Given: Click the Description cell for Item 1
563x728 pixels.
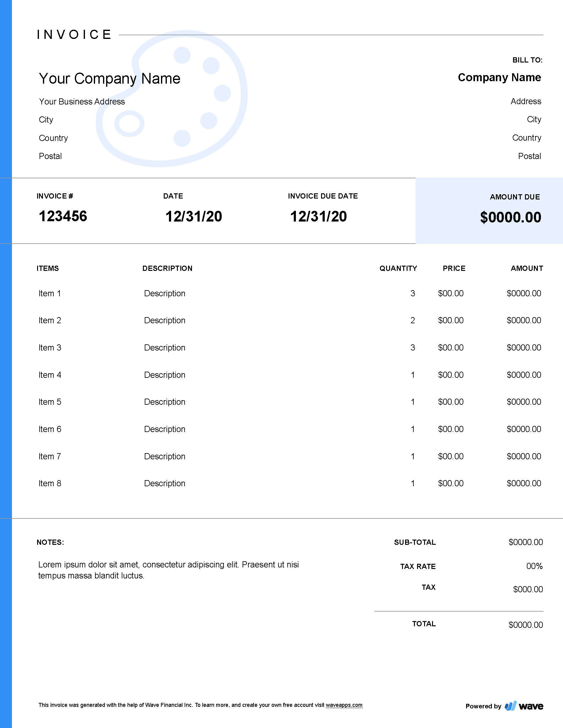Looking at the screenshot, I should tap(164, 294).
